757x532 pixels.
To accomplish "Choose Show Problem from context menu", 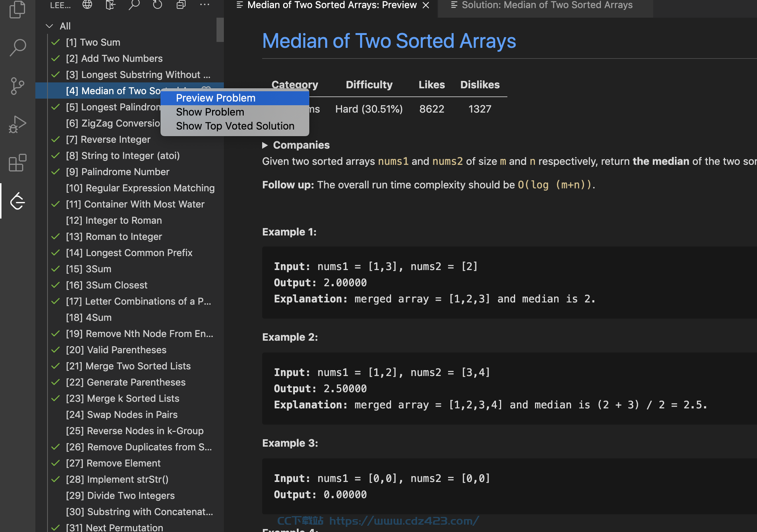I will tap(235, 112).
